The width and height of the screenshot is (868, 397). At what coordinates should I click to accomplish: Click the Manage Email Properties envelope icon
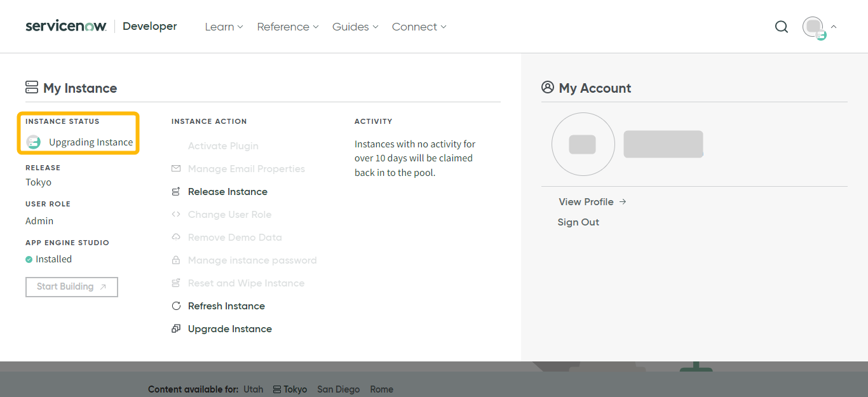(176, 168)
